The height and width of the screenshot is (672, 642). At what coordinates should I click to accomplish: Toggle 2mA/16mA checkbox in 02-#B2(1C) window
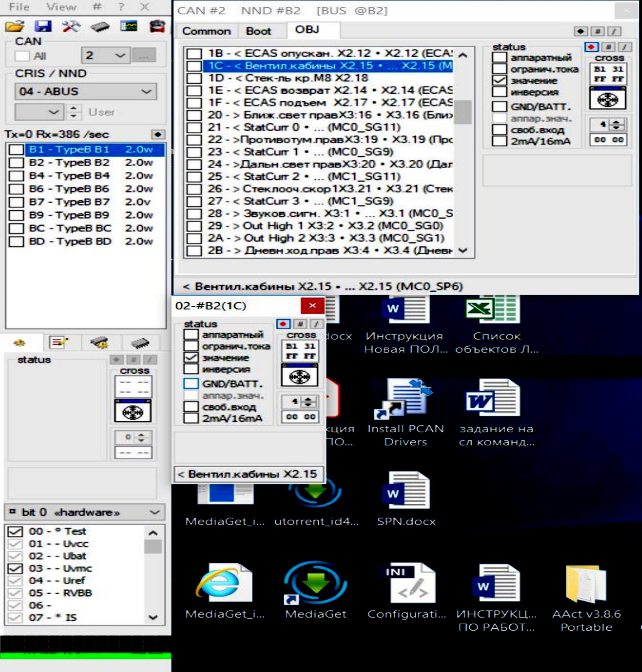click(x=191, y=418)
